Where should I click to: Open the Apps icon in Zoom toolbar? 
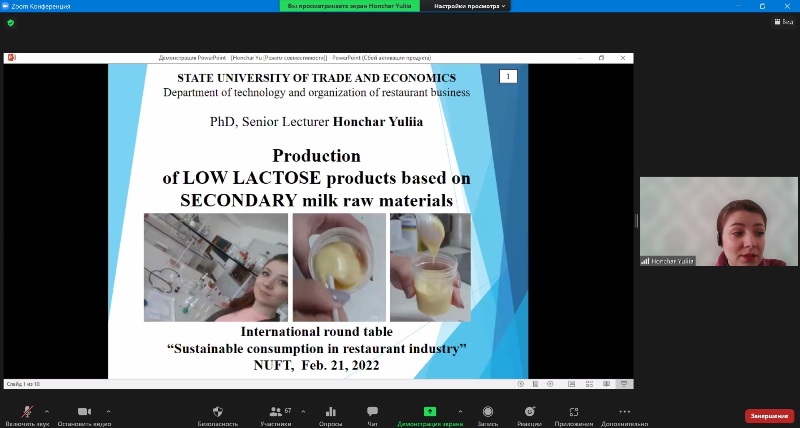(573, 411)
